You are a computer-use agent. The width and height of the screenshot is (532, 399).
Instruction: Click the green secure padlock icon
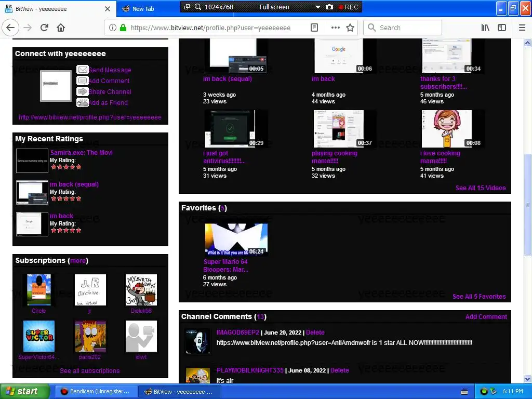pyautogui.click(x=123, y=28)
